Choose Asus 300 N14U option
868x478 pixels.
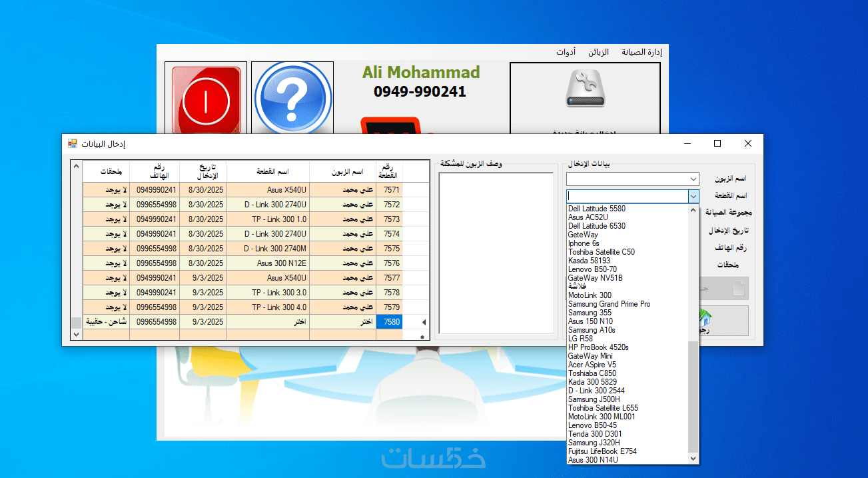593,460
